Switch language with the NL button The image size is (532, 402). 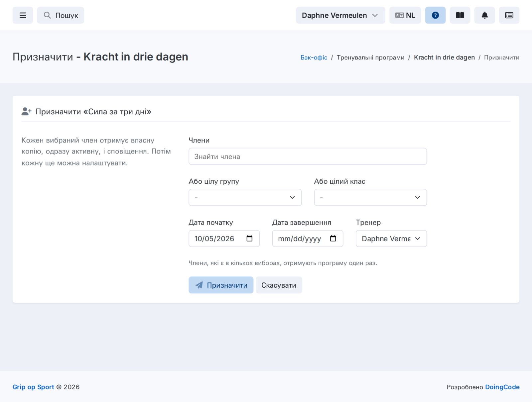[x=405, y=15]
